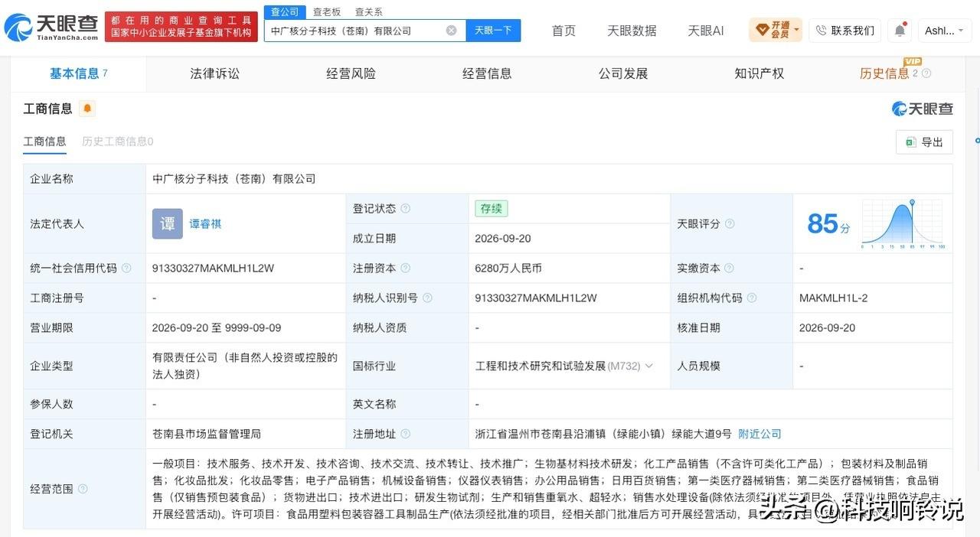The height and width of the screenshot is (537, 980).
Task: Click the 谭 avatar of the legal representative
Action: 167,223
